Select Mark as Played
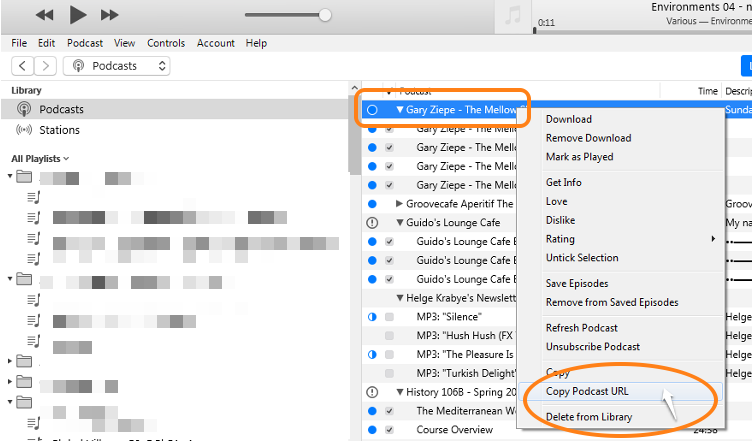Screen dimensions: 752x441 click(x=579, y=157)
